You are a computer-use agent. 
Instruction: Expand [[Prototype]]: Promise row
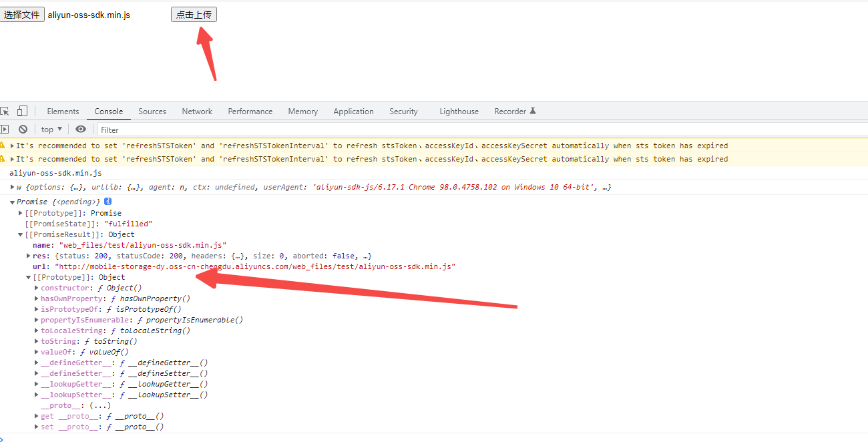20,213
